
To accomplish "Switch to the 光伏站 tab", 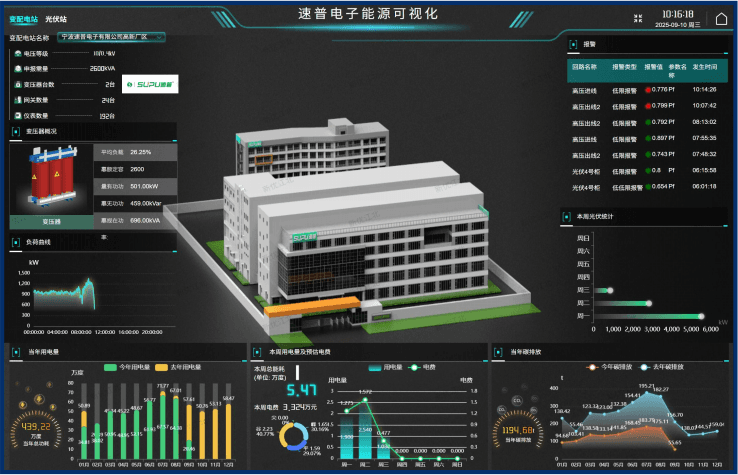I will click(x=56, y=19).
